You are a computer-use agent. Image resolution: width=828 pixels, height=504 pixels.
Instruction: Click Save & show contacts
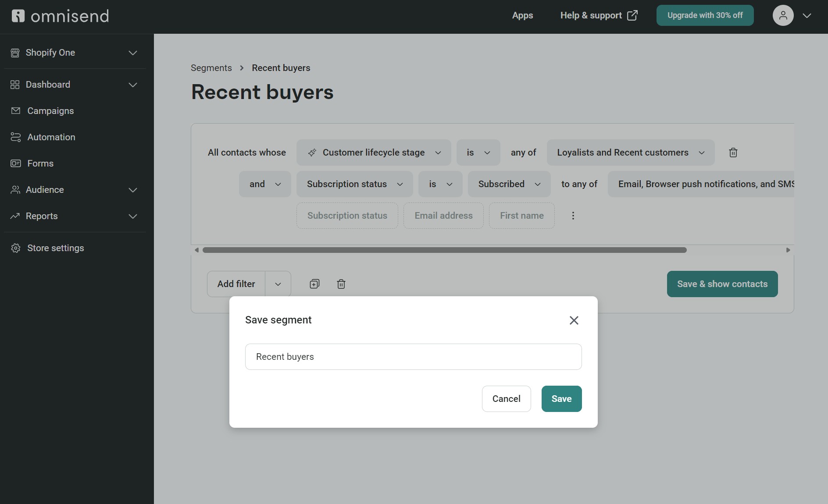(721, 284)
